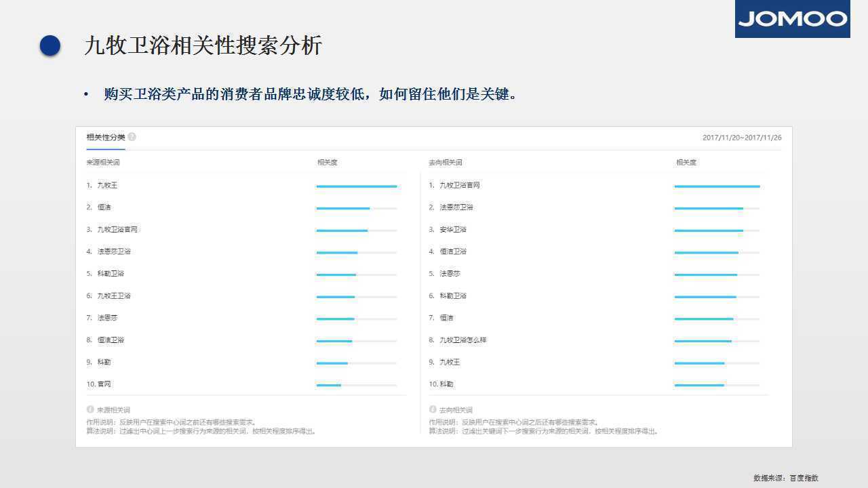Open destination keyword 2. 法恩莎卫浴
Viewport: 868px width, 488px height.
click(451, 207)
